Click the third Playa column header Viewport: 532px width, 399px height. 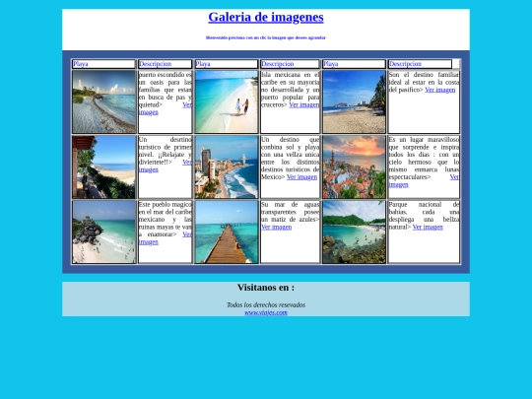(x=355, y=64)
